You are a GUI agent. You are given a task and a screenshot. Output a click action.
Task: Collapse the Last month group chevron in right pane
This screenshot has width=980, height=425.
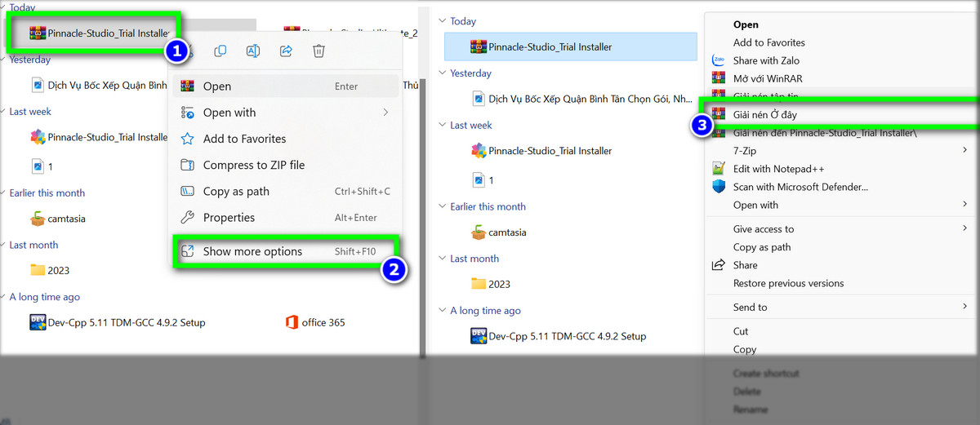(442, 259)
